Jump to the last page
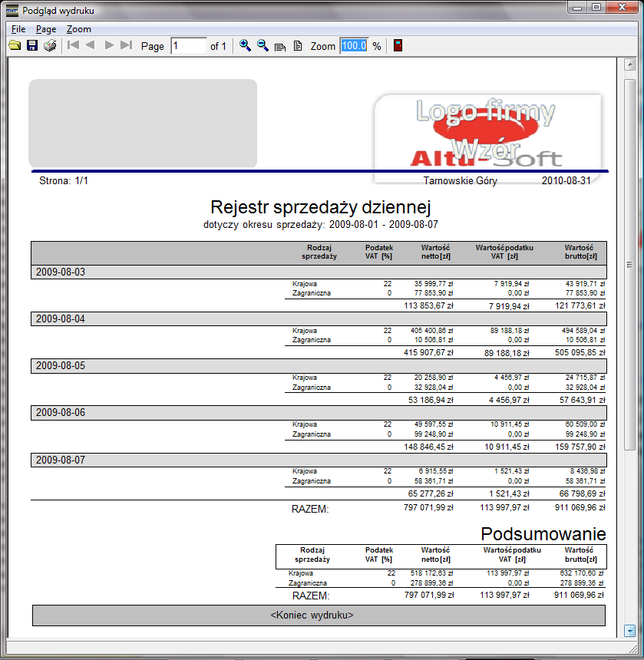 127,46
